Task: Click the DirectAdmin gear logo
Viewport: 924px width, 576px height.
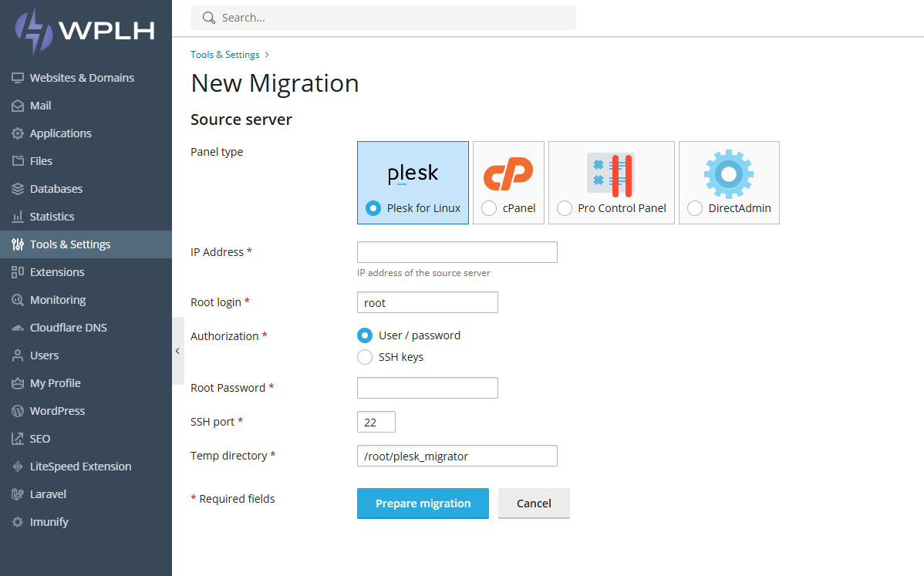Action: 728,173
